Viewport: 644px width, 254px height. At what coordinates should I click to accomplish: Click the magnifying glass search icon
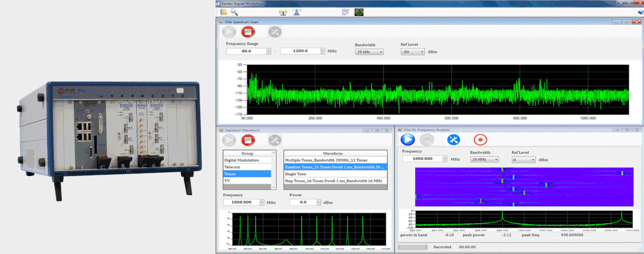point(234,12)
